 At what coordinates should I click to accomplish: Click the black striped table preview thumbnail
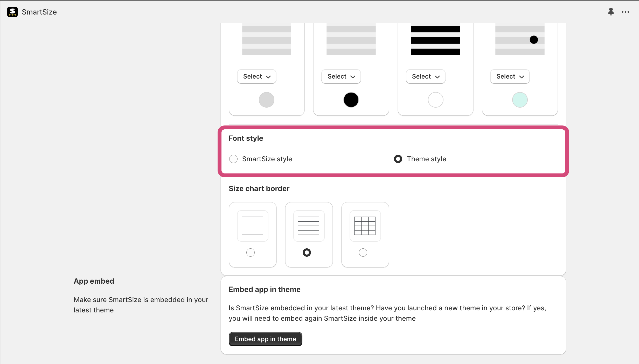435,39
